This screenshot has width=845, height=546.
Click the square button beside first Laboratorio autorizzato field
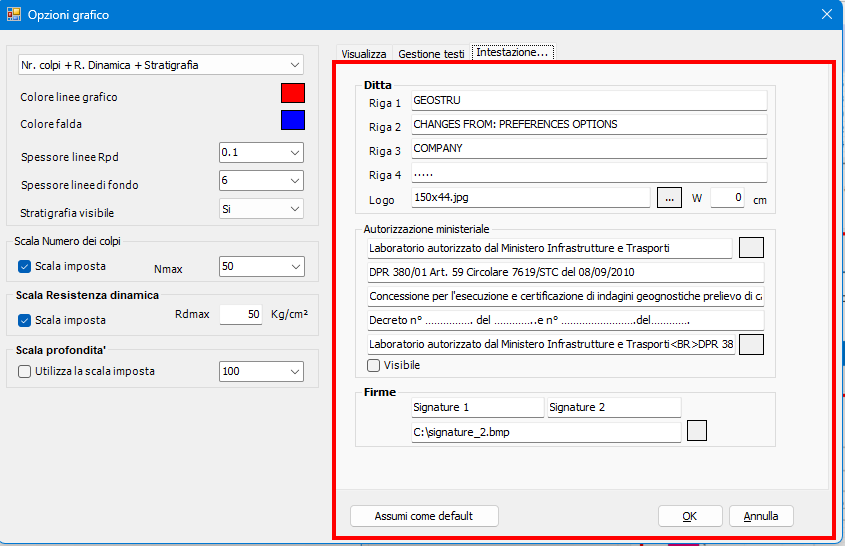(x=751, y=247)
